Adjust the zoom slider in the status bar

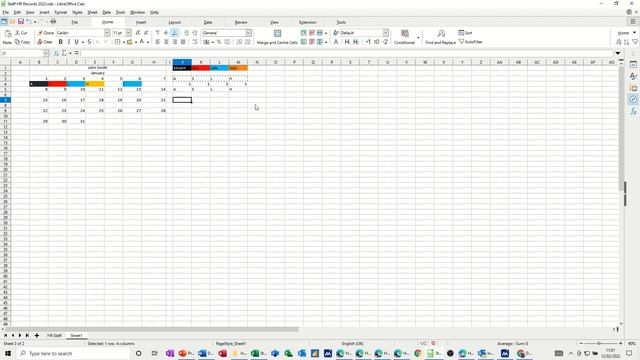(x=600, y=344)
